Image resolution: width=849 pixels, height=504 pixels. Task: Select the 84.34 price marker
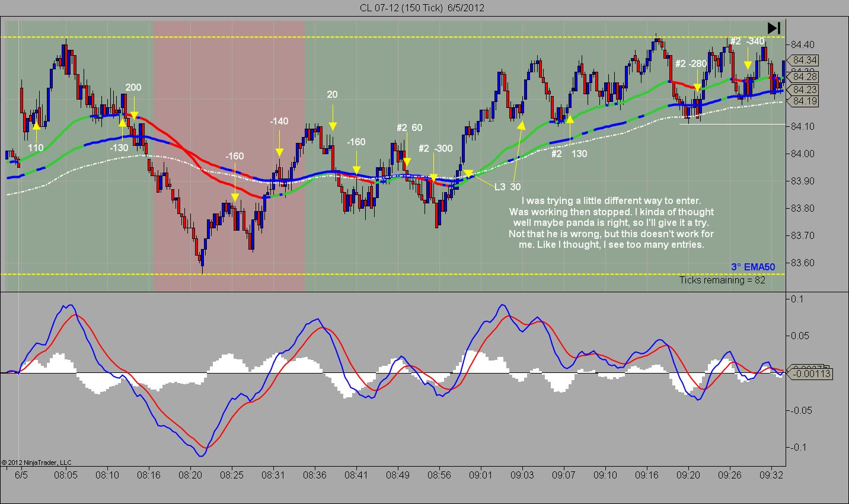[804, 60]
